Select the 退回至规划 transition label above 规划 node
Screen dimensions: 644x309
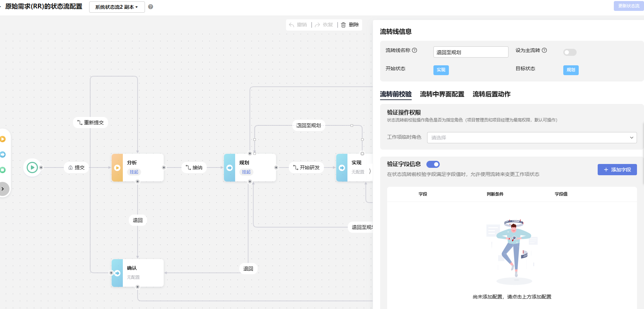click(309, 125)
